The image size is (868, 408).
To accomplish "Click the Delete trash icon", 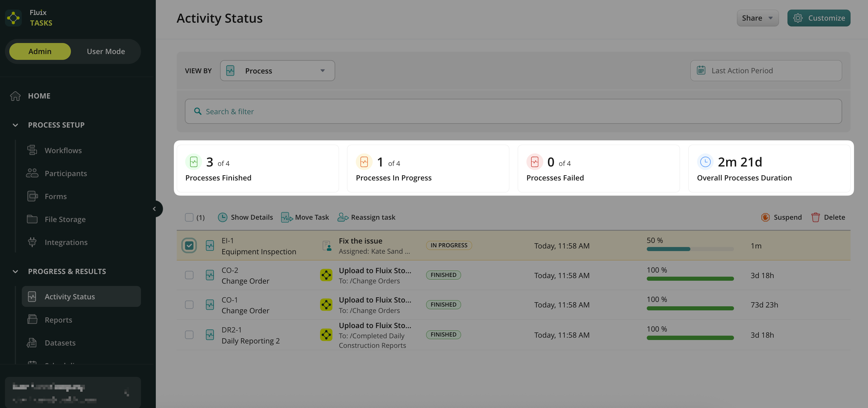I will click(815, 217).
